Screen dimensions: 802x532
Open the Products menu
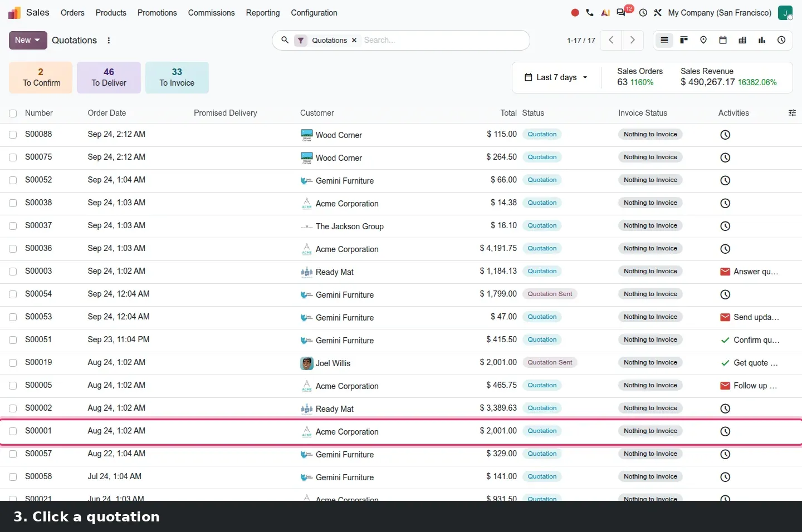(111, 13)
